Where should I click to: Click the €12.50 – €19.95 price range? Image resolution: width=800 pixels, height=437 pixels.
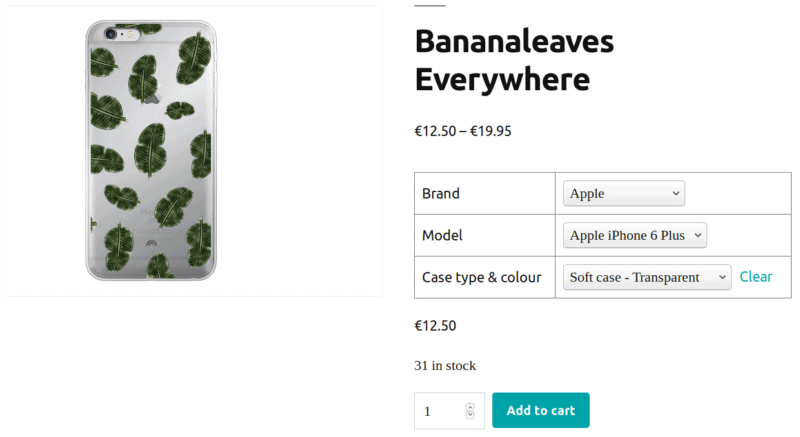463,132
